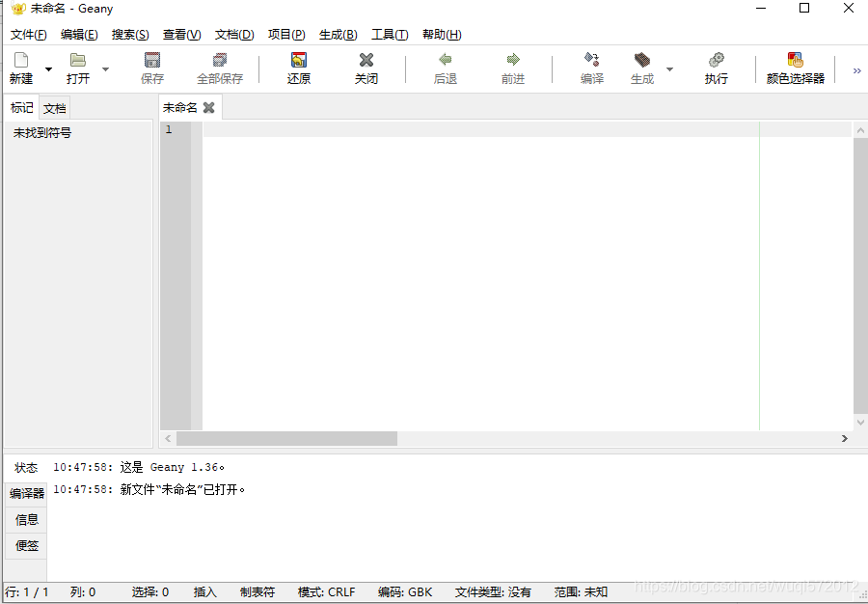Open the 帮助(H) menu
The image size is (868, 604).
[x=442, y=35]
